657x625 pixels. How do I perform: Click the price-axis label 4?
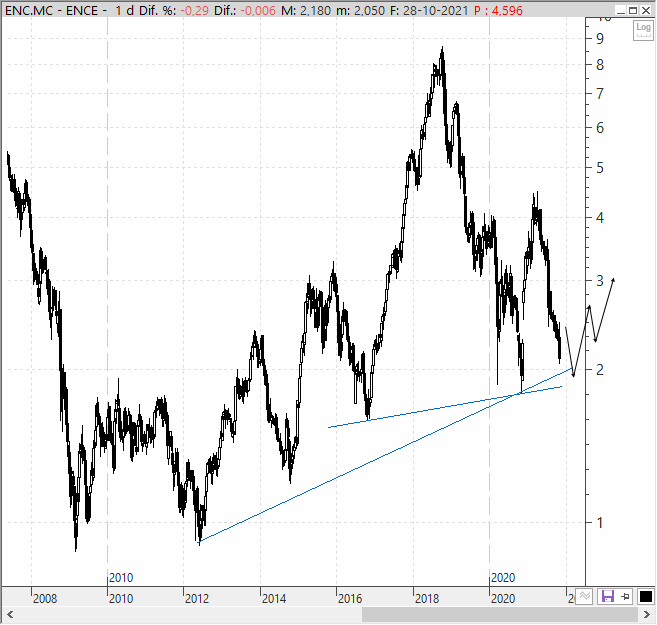[x=600, y=217]
